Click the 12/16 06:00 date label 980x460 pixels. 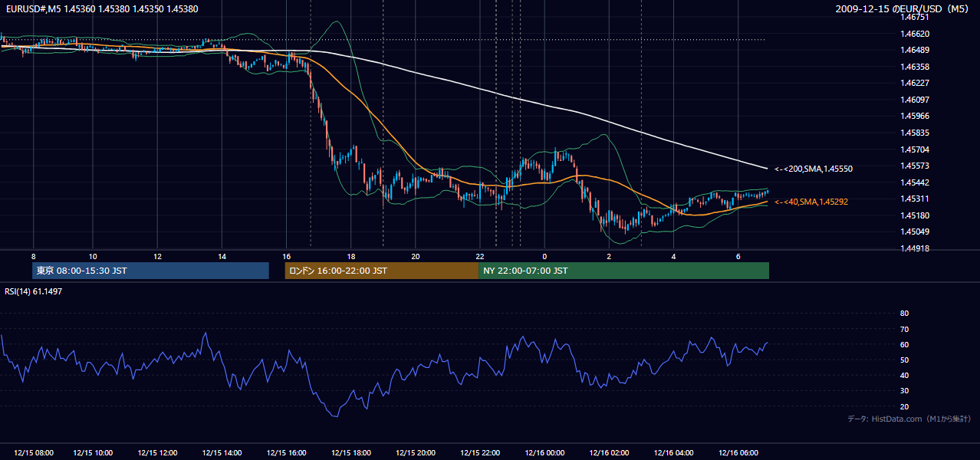click(x=738, y=453)
